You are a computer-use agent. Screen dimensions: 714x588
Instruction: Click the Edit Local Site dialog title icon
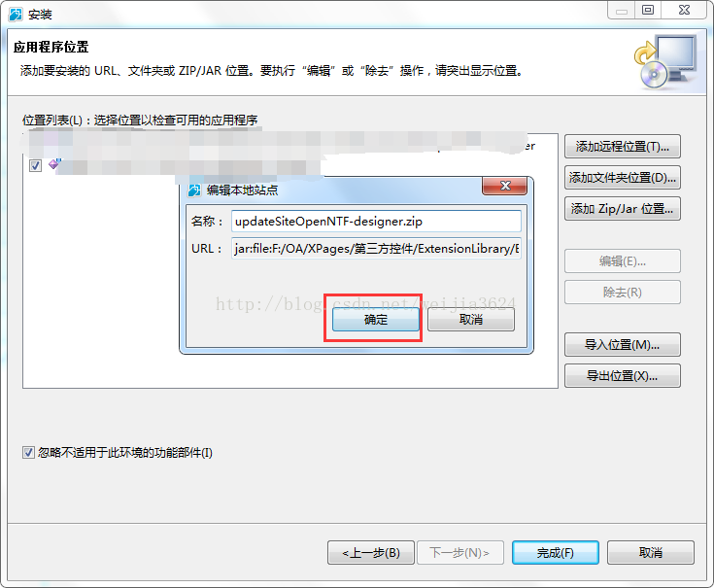[x=194, y=190]
